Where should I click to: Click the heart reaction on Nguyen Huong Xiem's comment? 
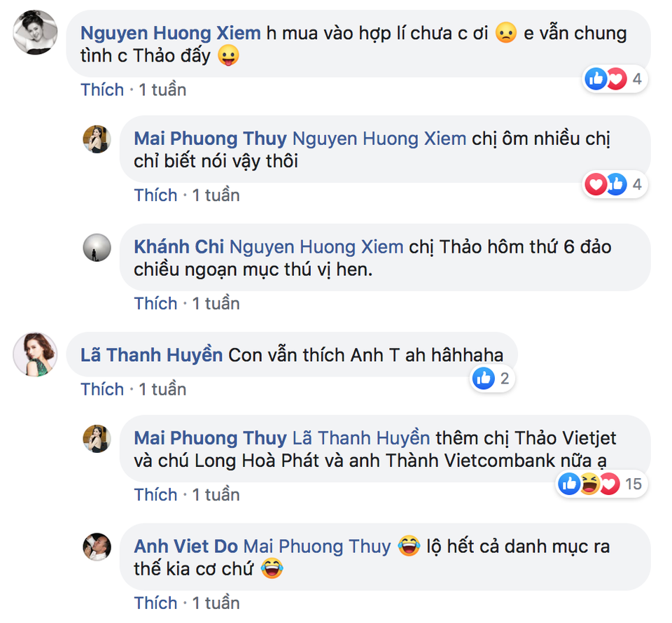click(615, 80)
